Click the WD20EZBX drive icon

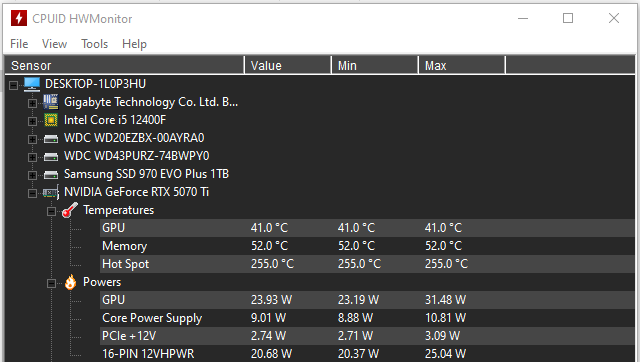click(x=51, y=139)
